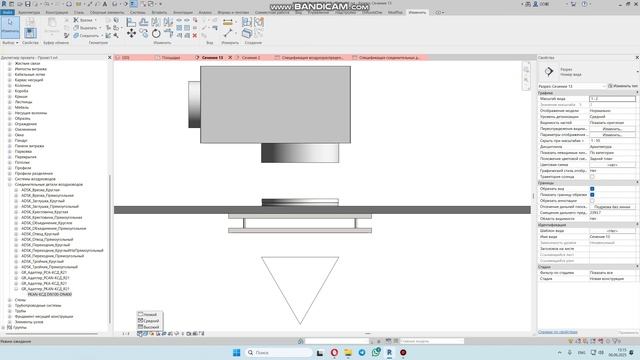Open WhatsApp from the taskbar
This screenshot has height=360, width=640.
376,353
